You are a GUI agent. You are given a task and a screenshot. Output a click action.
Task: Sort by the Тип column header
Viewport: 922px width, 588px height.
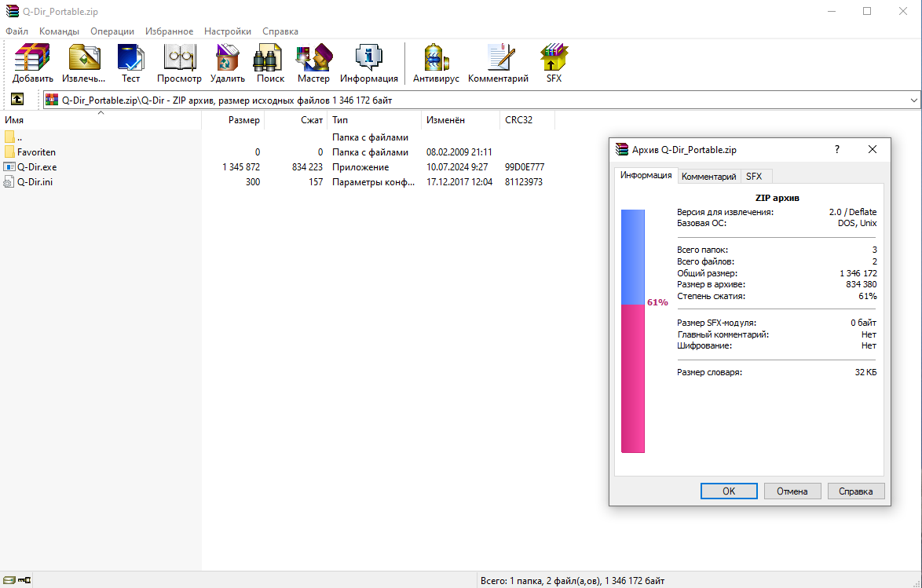click(374, 120)
